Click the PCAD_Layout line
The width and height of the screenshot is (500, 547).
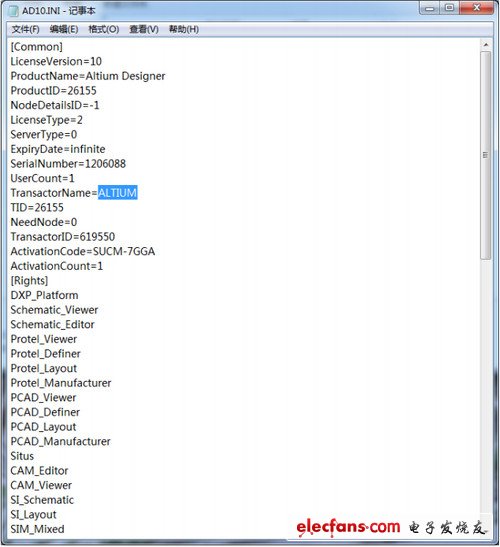tap(44, 427)
